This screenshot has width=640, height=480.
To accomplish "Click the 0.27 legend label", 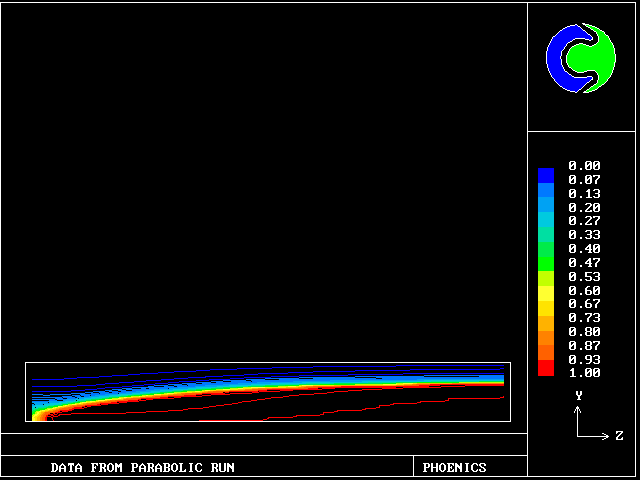I will click(584, 221).
